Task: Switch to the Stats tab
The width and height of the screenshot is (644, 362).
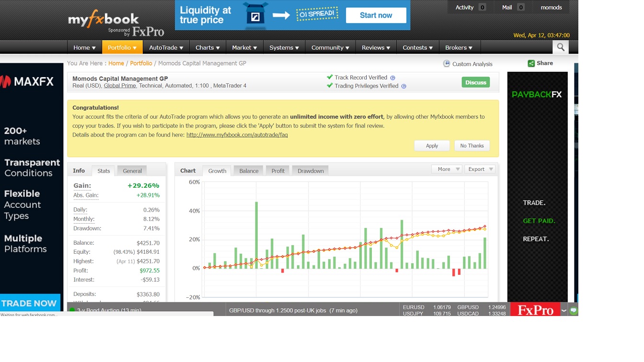Action: click(103, 171)
